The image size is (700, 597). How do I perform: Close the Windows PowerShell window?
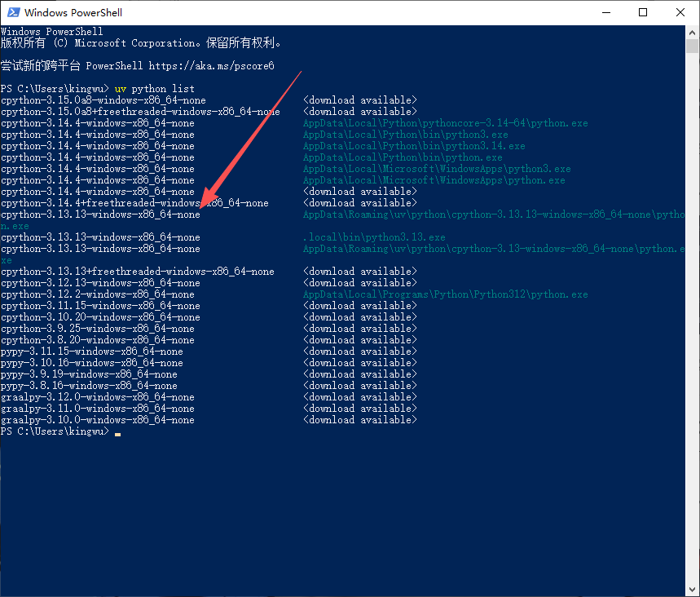[680, 12]
